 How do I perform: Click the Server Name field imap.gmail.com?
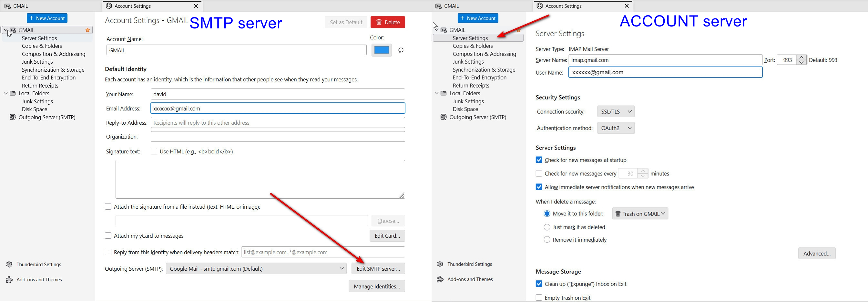coord(665,60)
